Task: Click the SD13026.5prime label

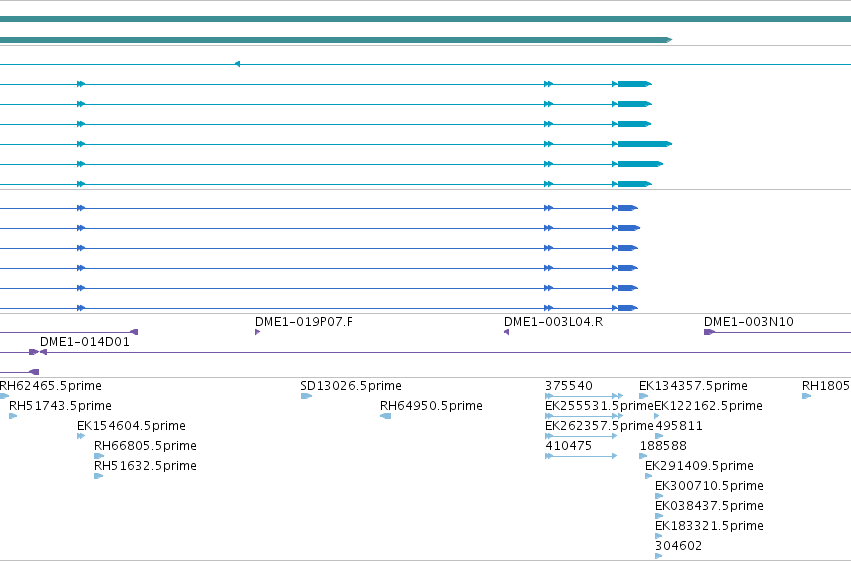Action: click(x=351, y=386)
